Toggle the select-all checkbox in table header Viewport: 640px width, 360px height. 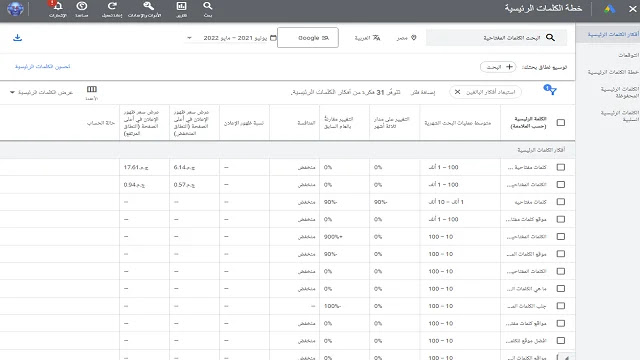(x=561, y=122)
